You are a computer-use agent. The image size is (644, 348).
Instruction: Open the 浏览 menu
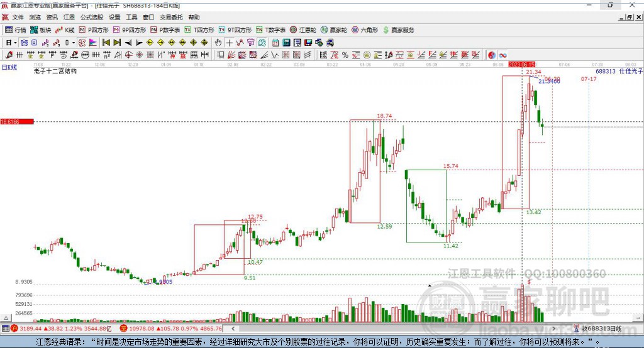point(35,17)
